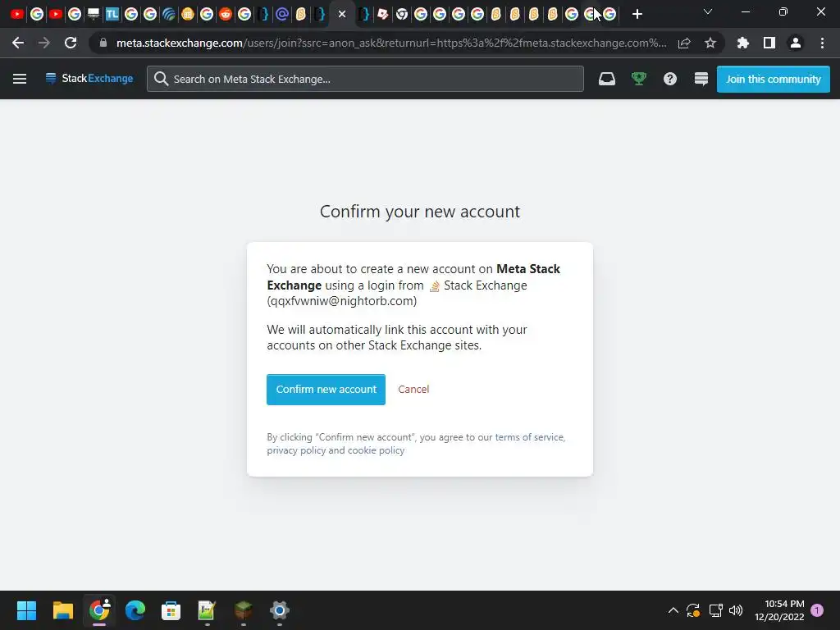Open the Stack Exchange inbox
Viewport: 840px width, 630px height.
607,79
